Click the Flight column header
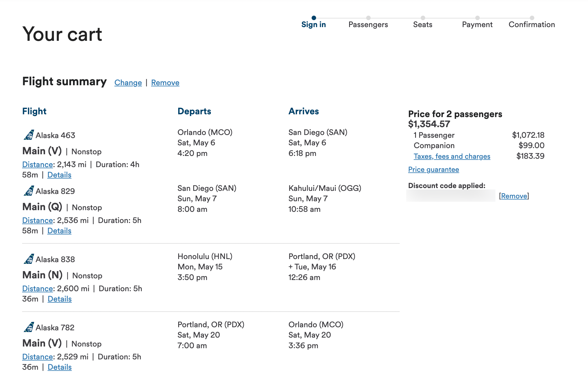Viewport: 588px width, 389px height. 34,111
